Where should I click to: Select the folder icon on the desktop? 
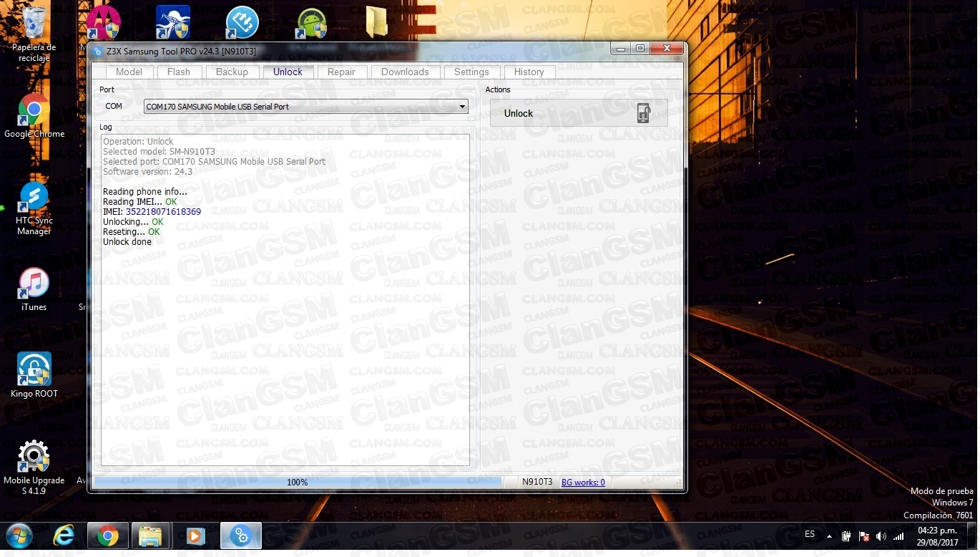coord(377,22)
